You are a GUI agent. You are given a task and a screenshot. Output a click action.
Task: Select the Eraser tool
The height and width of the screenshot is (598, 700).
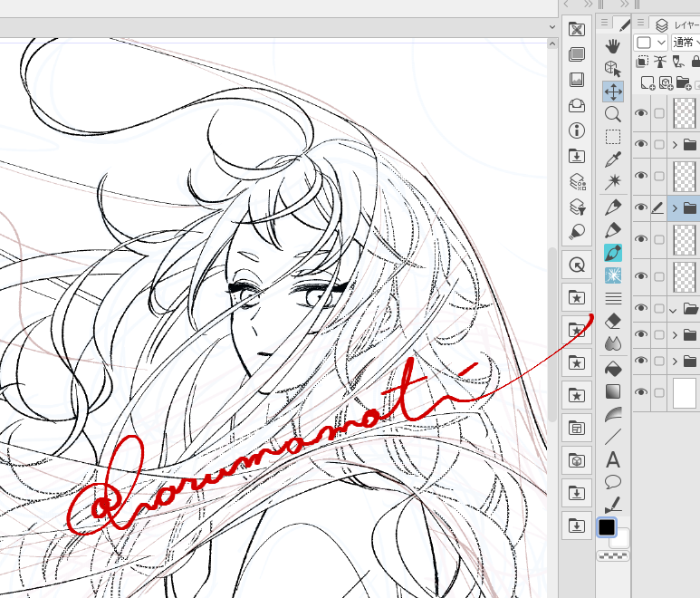[x=613, y=321]
